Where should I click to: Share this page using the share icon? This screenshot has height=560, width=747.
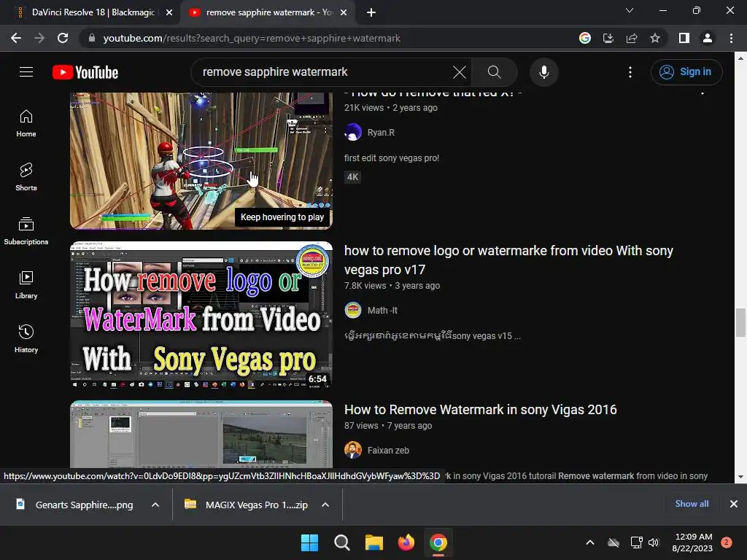[632, 38]
